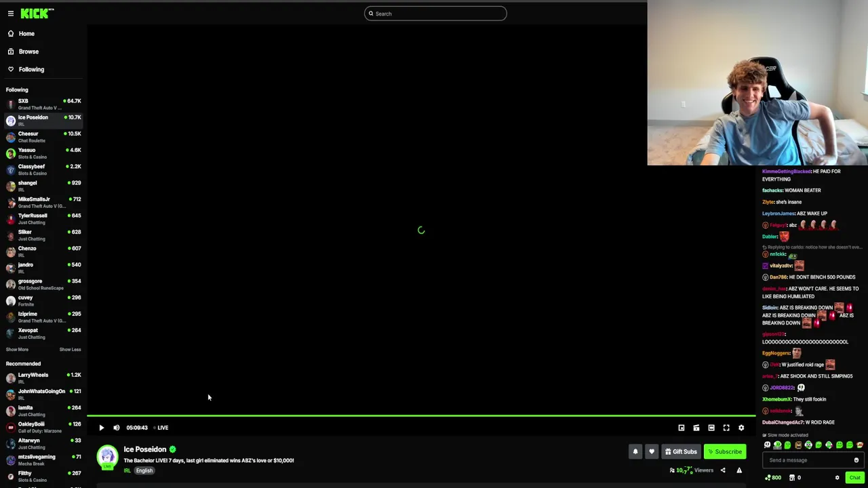868x488 pixels.
Task: Open chat settings gear
Action: 837,478
